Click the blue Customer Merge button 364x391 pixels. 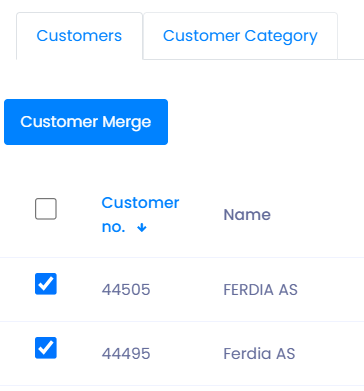point(86,122)
